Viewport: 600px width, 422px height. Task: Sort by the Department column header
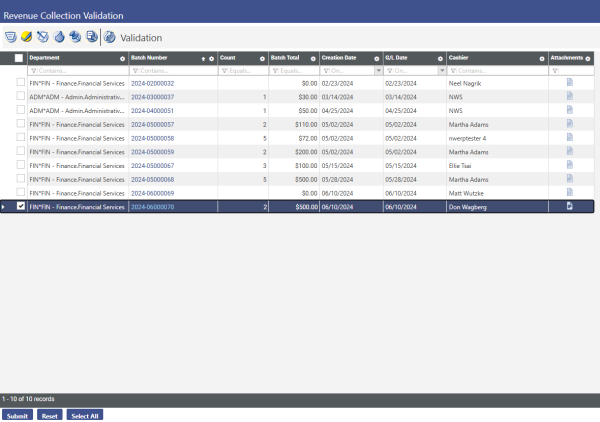44,58
